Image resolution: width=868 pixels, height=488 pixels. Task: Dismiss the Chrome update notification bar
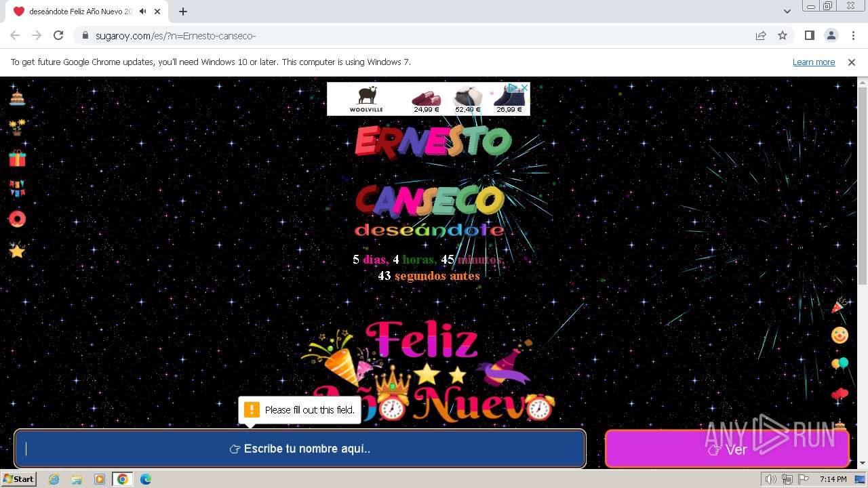852,62
